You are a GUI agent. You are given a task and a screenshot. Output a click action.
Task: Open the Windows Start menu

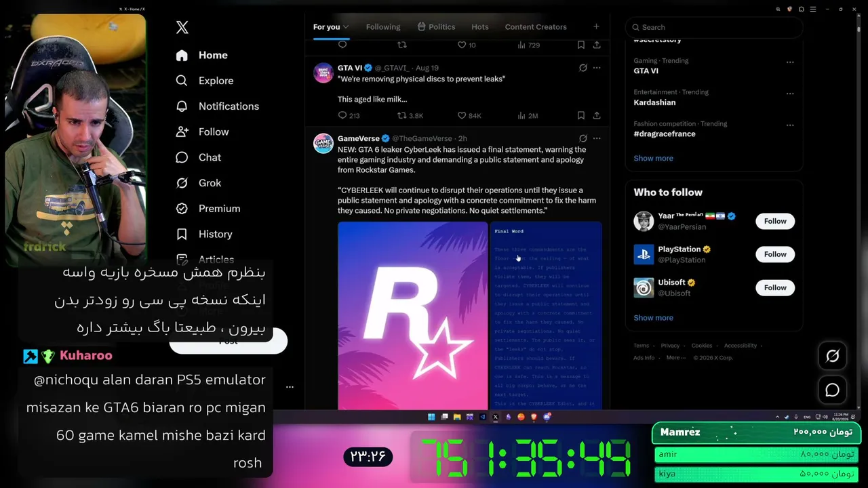point(431,417)
